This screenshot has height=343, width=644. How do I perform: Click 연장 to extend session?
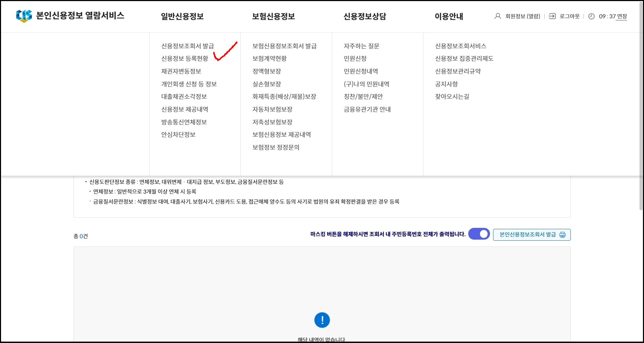point(622,16)
